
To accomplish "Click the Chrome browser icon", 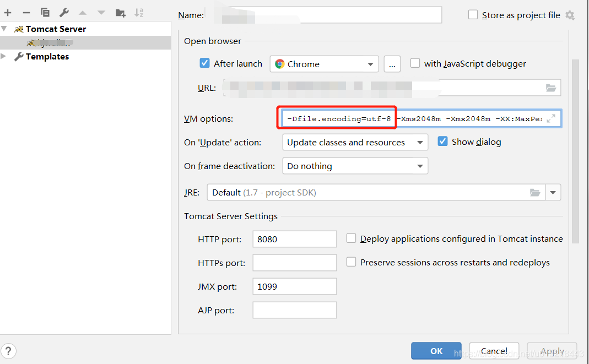I will [279, 64].
